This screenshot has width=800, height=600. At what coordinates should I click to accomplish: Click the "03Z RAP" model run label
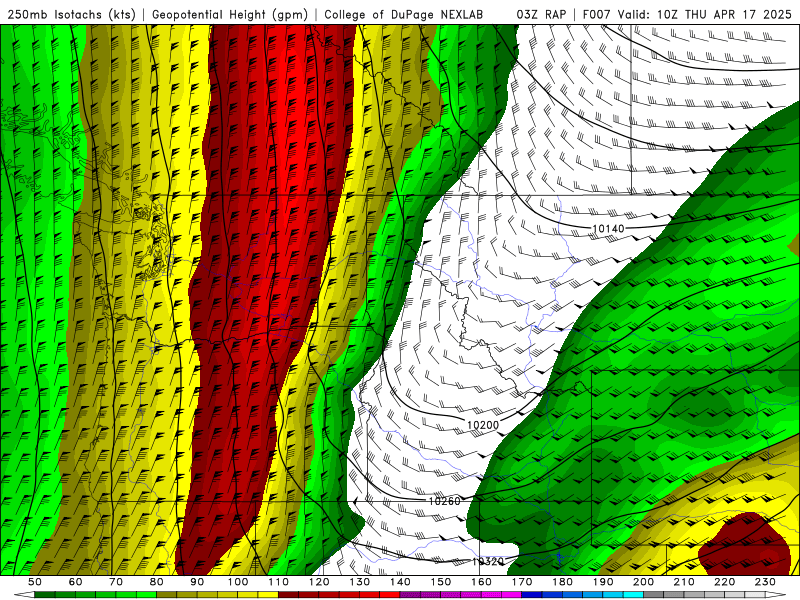(x=541, y=15)
